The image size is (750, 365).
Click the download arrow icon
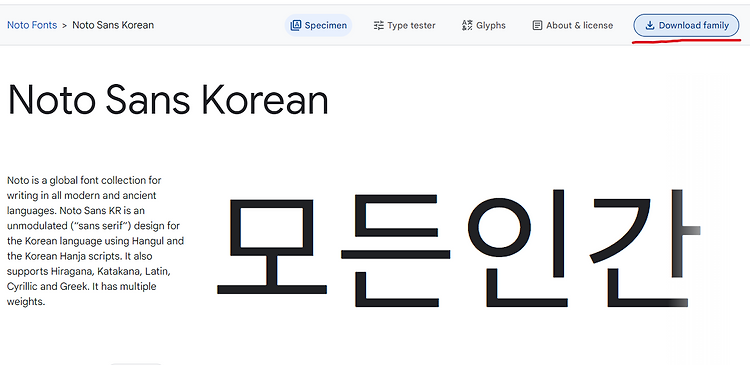click(650, 25)
